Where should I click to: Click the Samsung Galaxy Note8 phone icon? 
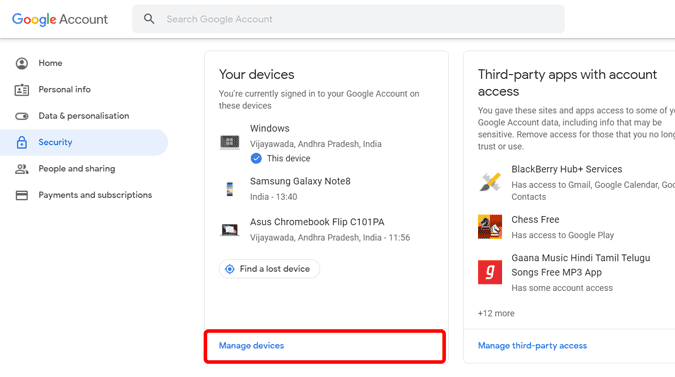tap(229, 189)
